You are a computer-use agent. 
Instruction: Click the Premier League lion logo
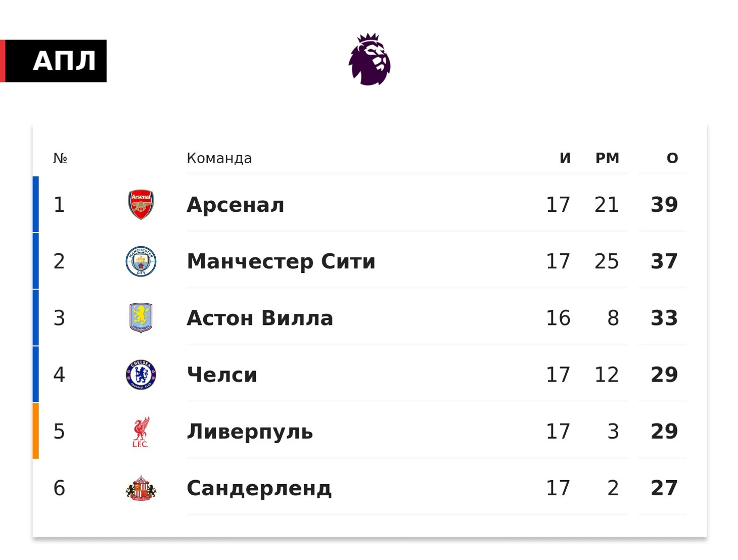[370, 59]
